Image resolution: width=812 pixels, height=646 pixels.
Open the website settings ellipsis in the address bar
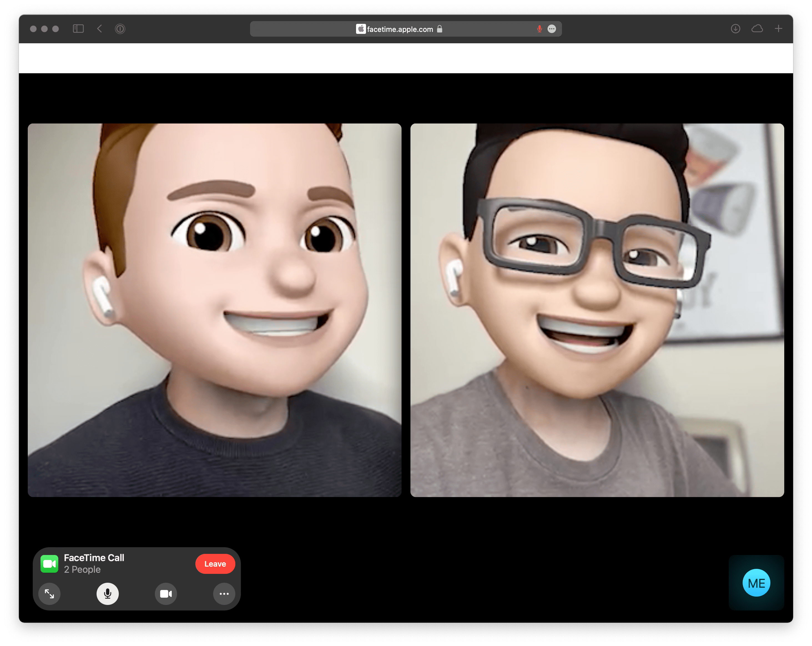(552, 29)
